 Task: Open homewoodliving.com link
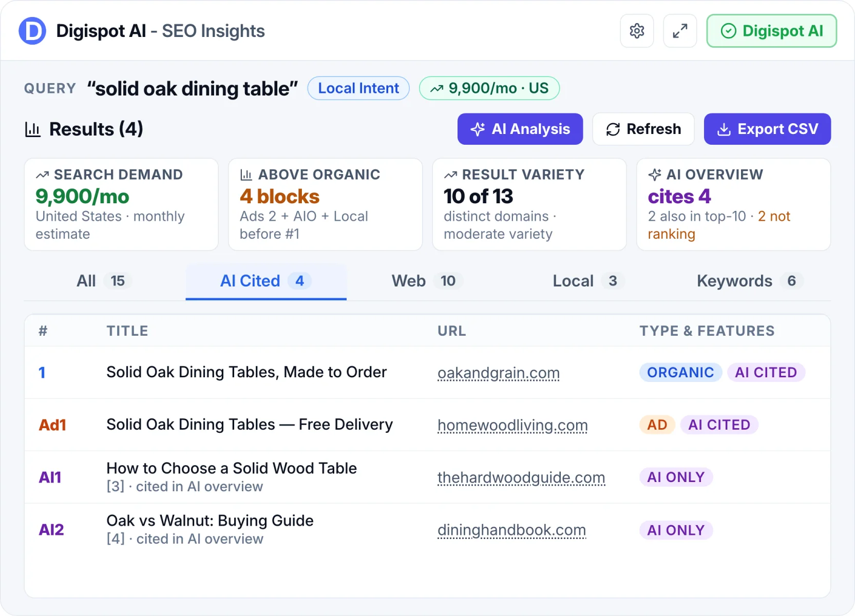click(x=512, y=425)
